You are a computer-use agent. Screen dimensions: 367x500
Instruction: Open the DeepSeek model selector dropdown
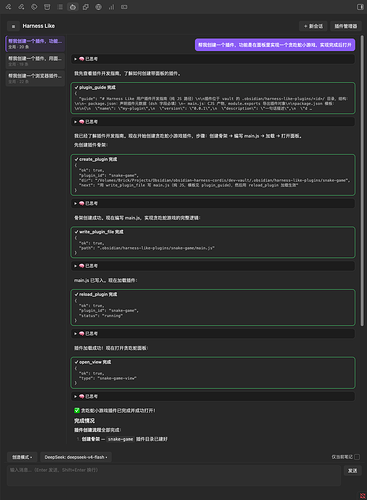pos(76,457)
